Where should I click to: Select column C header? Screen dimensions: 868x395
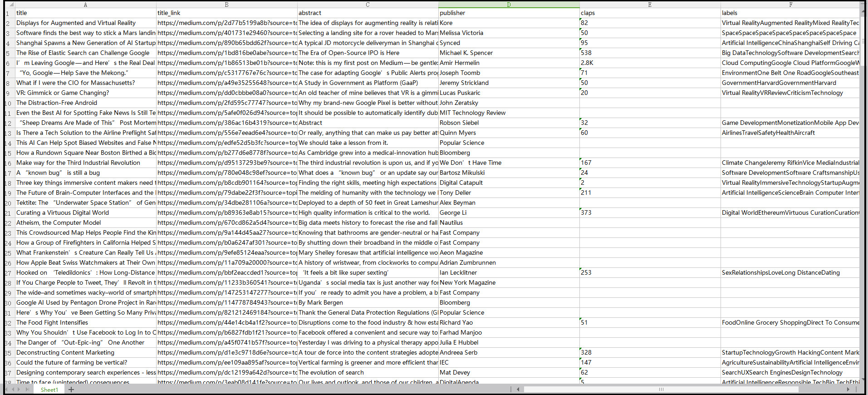tap(368, 5)
